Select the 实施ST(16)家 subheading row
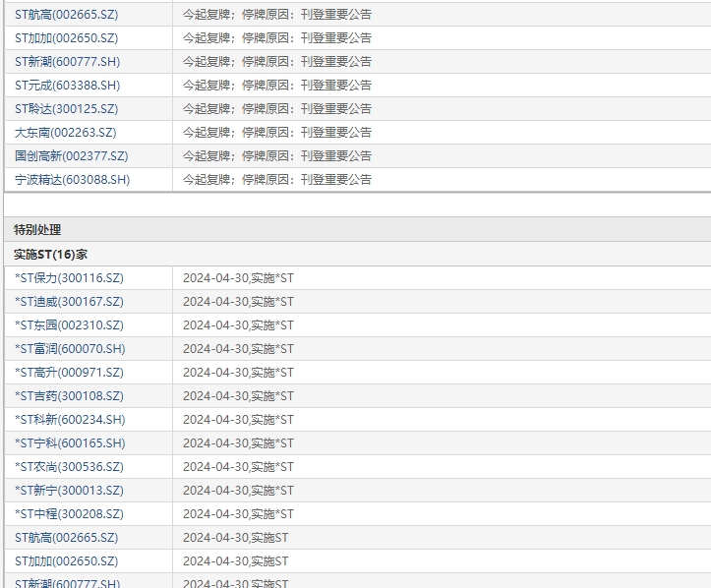Viewport: 711px width, 588px height. click(x=50, y=254)
